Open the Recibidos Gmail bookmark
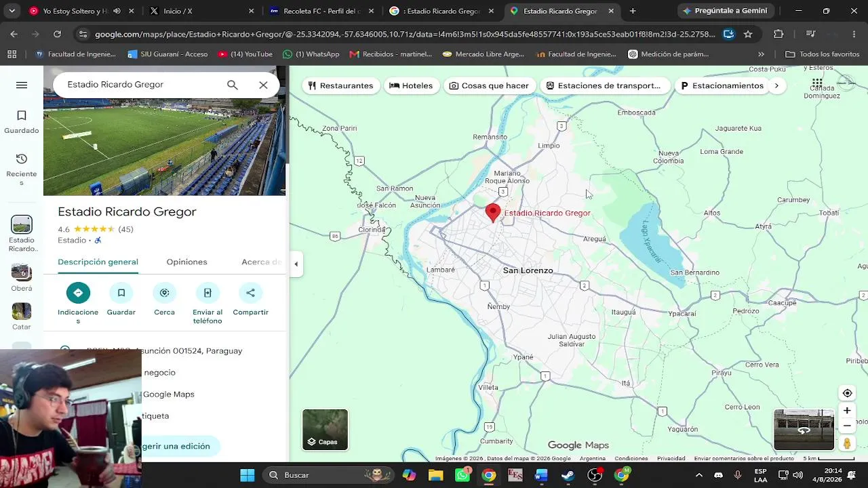This screenshot has width=868, height=488. point(391,54)
